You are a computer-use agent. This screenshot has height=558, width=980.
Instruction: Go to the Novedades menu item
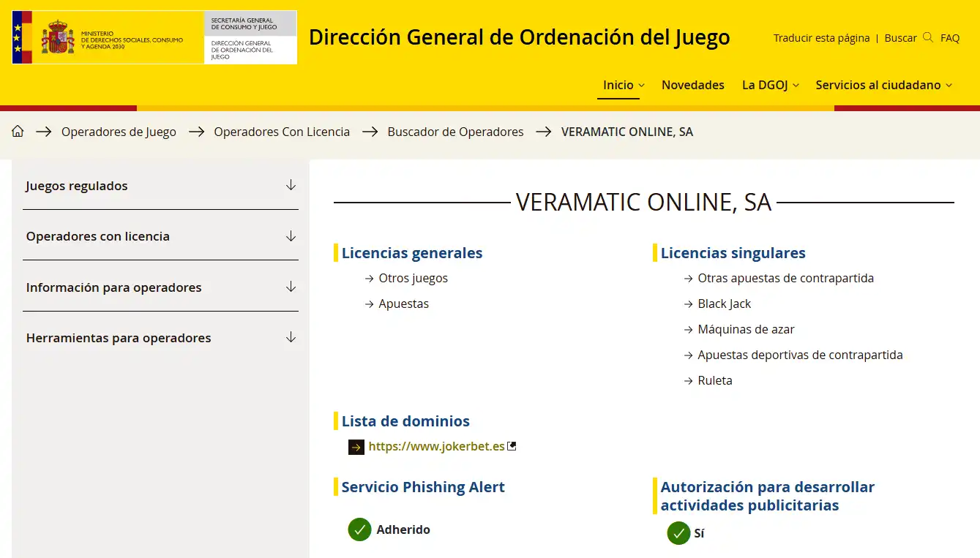click(692, 85)
